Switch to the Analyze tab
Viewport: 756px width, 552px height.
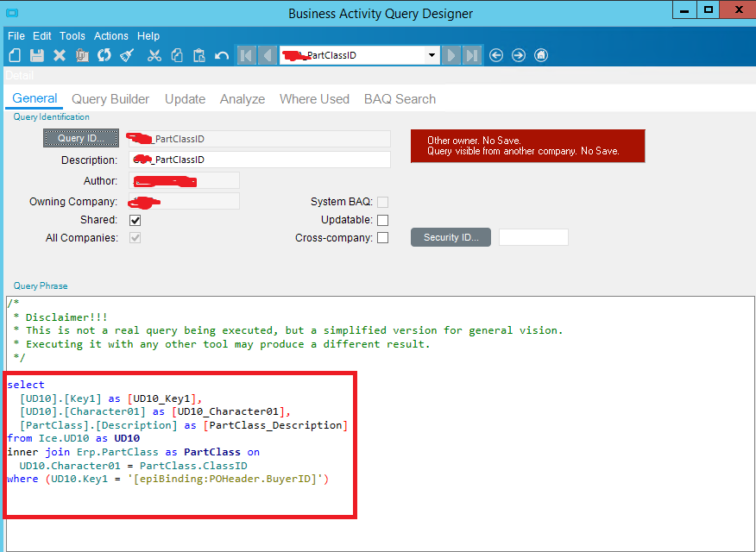(243, 98)
